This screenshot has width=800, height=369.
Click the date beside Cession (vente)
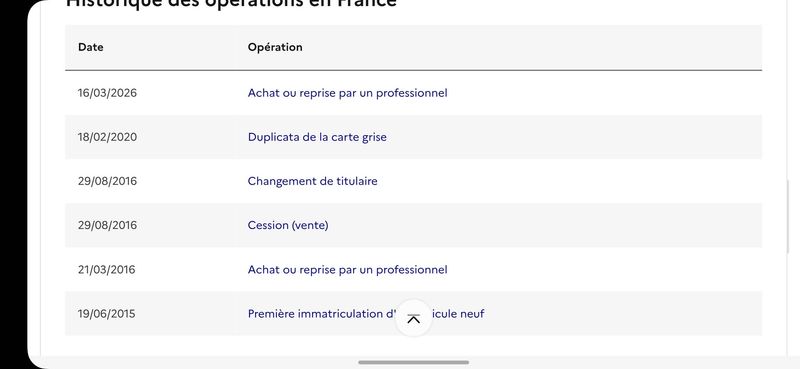pos(107,225)
